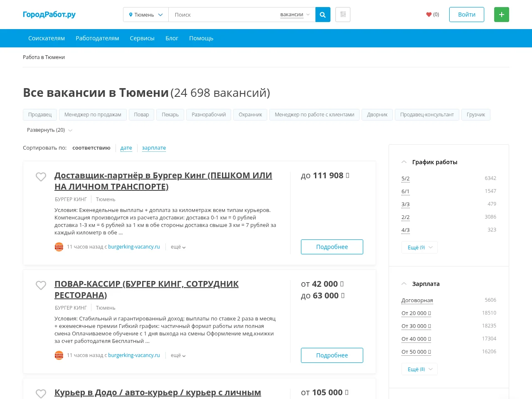Open favorites heart counter (0)
The height and width of the screenshot is (399, 532).
433,15
